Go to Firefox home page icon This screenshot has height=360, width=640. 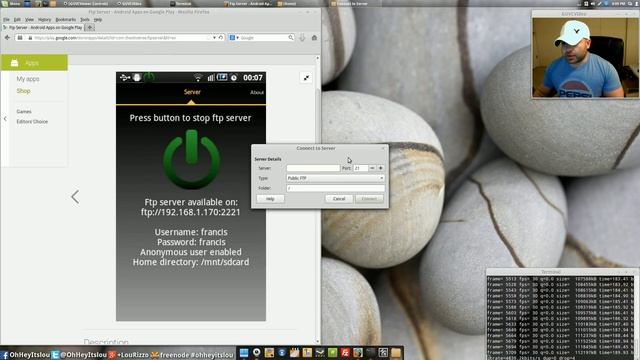pos(314,38)
